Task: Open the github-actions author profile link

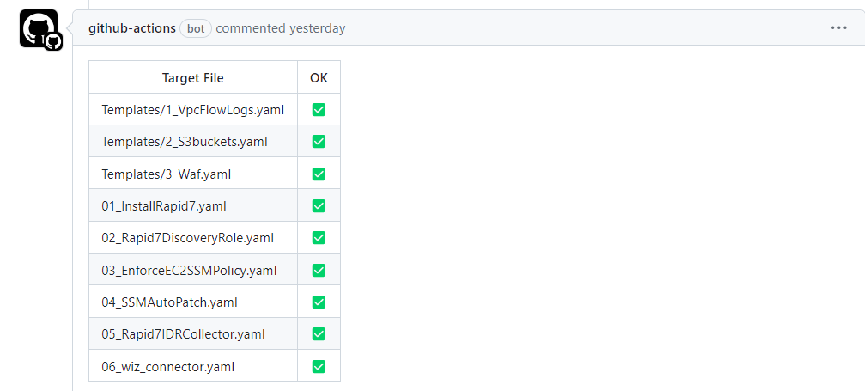Action: click(x=131, y=28)
